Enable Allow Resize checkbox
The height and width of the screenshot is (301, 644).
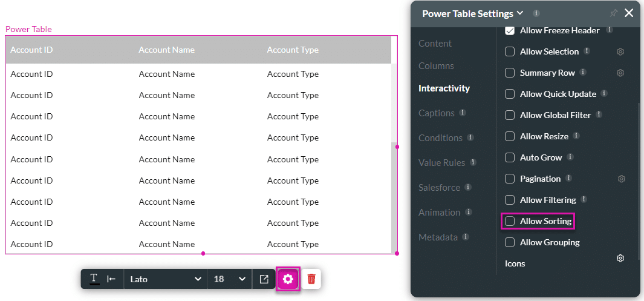pos(510,136)
